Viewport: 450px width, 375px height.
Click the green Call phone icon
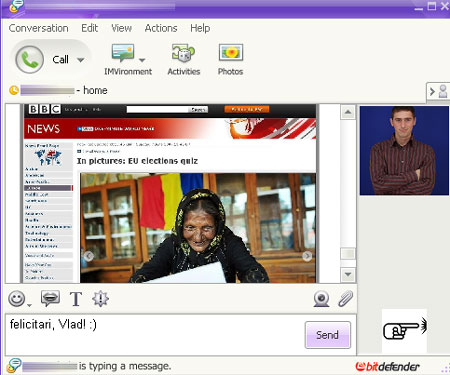[30, 59]
